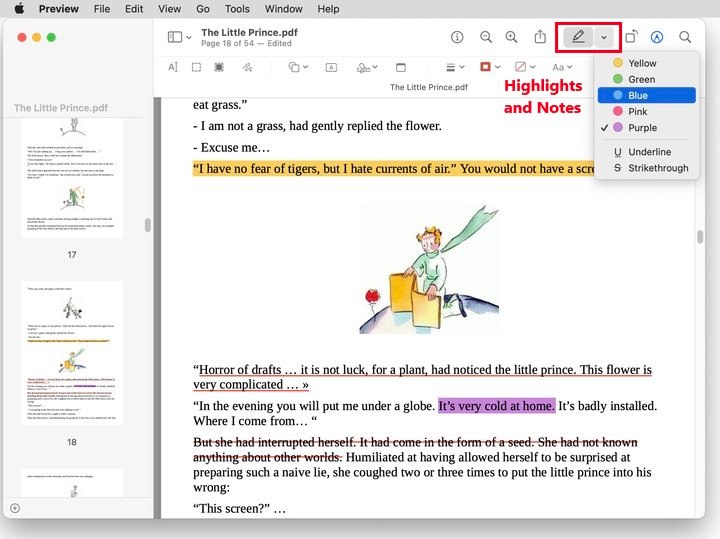Open the Fill Color menu
Viewport: 720px width, 539px height.
[525, 67]
